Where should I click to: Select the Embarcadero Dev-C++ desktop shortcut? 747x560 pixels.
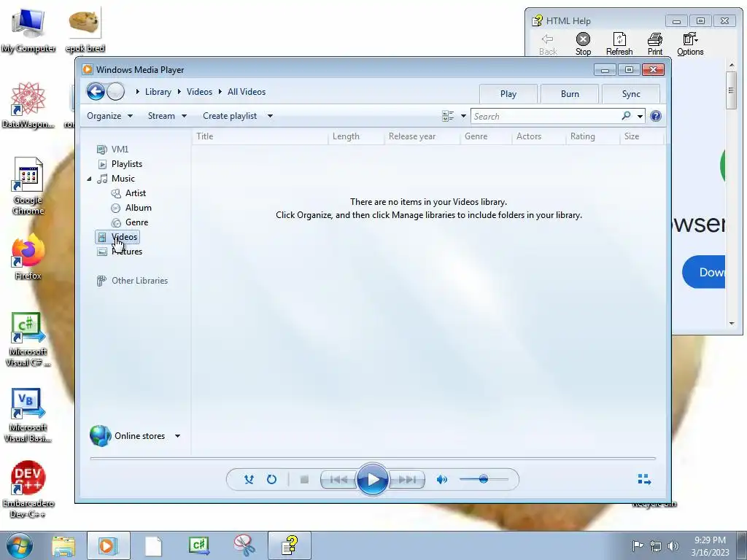point(28,489)
